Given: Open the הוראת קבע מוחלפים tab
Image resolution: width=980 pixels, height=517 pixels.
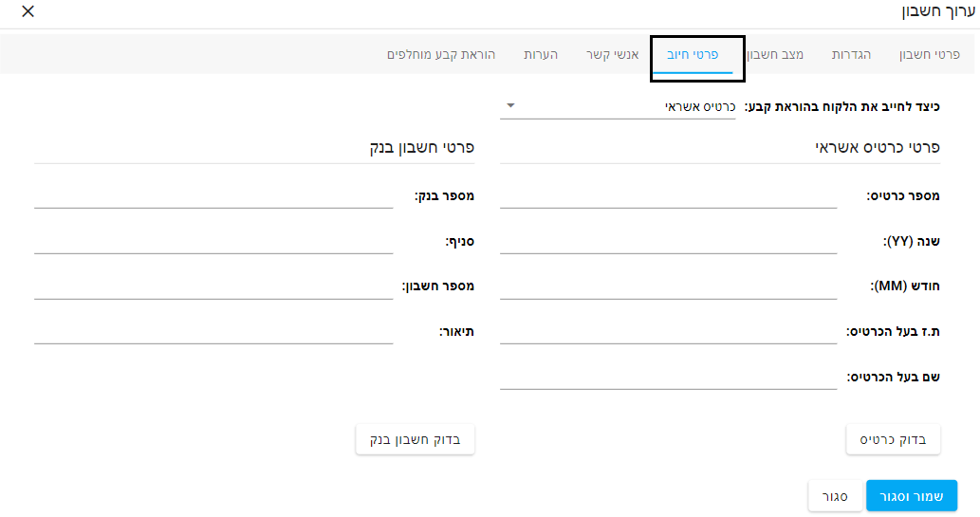Looking at the screenshot, I should pos(441,54).
